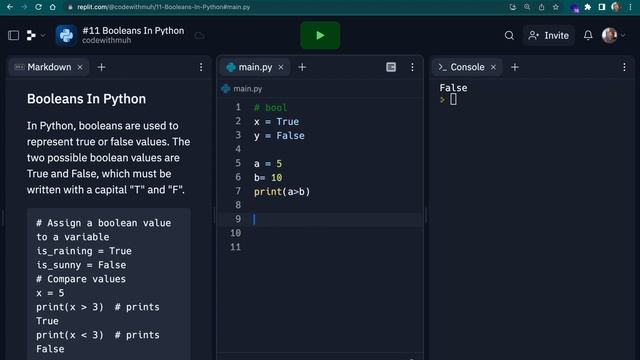Open the Replit logo menu dropdown

click(x=36, y=36)
